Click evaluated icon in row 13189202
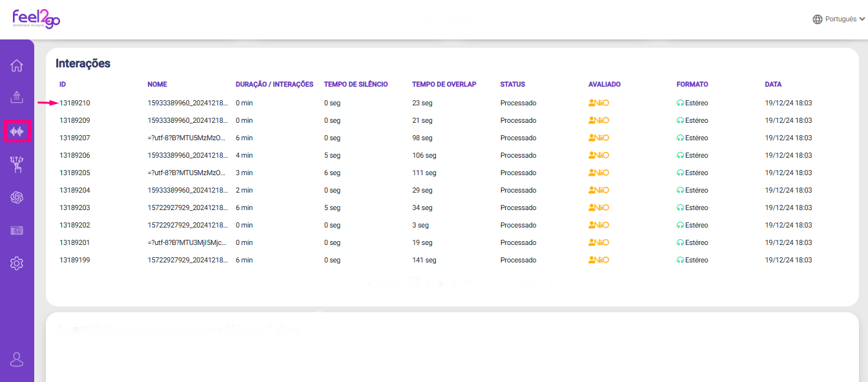This screenshot has height=382, width=868. tap(599, 225)
